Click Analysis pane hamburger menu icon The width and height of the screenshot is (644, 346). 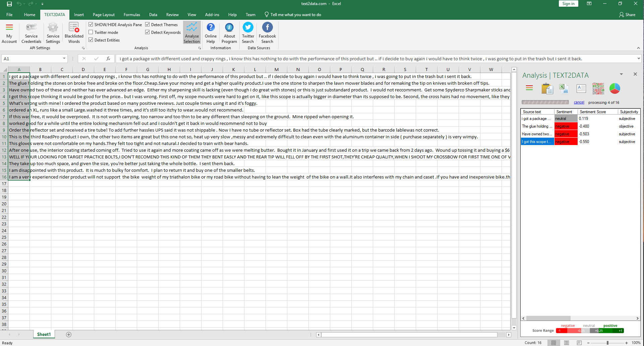coord(529,88)
